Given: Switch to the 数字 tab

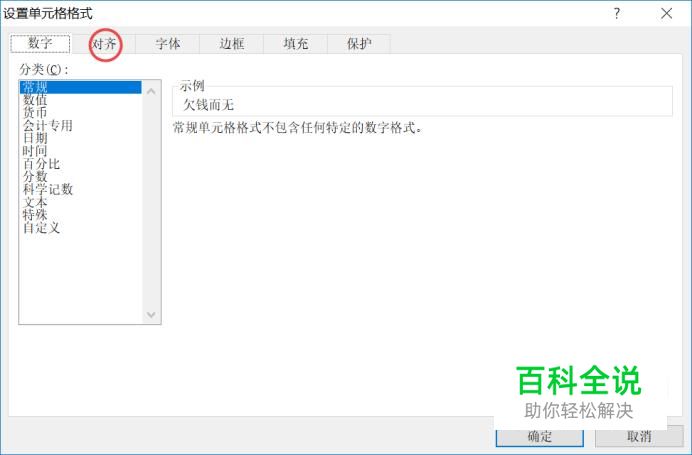Looking at the screenshot, I should pyautogui.click(x=40, y=44).
